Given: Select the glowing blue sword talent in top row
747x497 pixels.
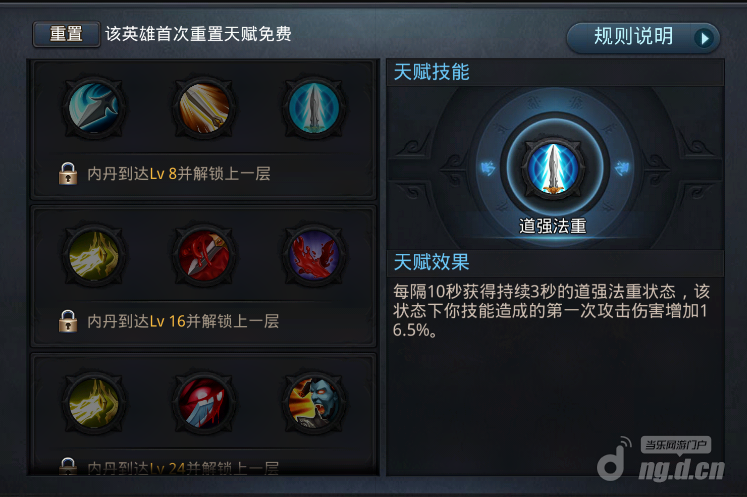Looking at the screenshot, I should point(314,108).
